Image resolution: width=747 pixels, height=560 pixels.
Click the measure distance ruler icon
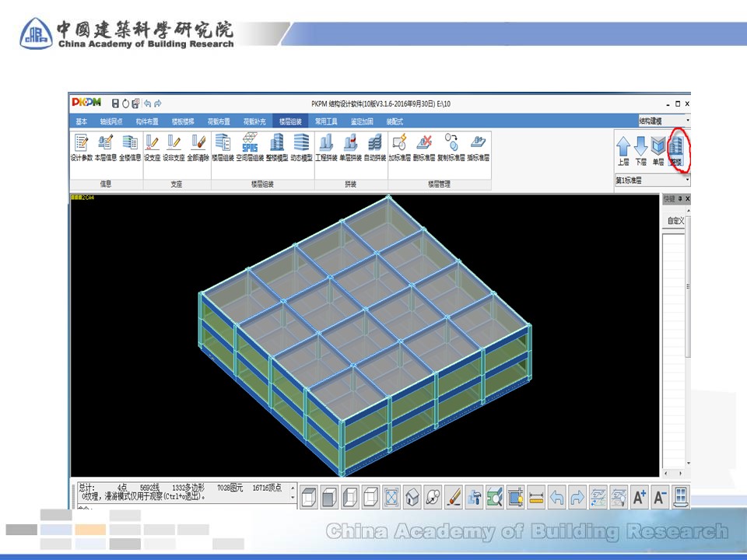(x=536, y=496)
